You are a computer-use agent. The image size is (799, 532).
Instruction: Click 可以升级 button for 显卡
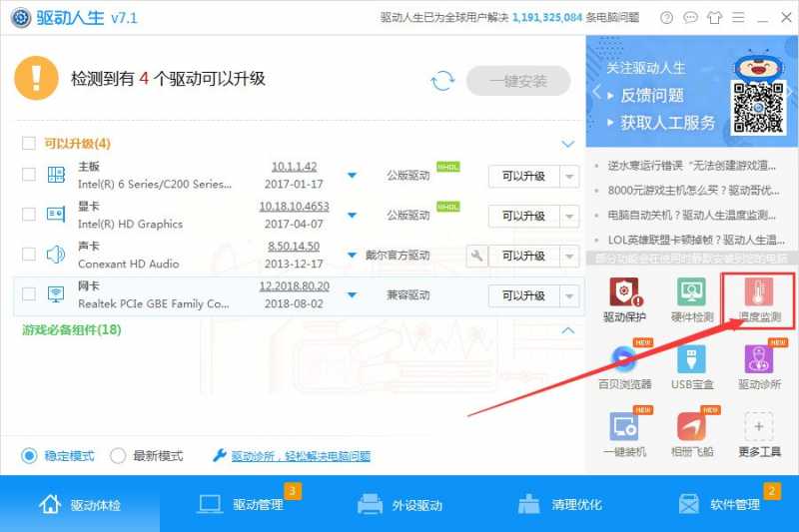coord(523,216)
